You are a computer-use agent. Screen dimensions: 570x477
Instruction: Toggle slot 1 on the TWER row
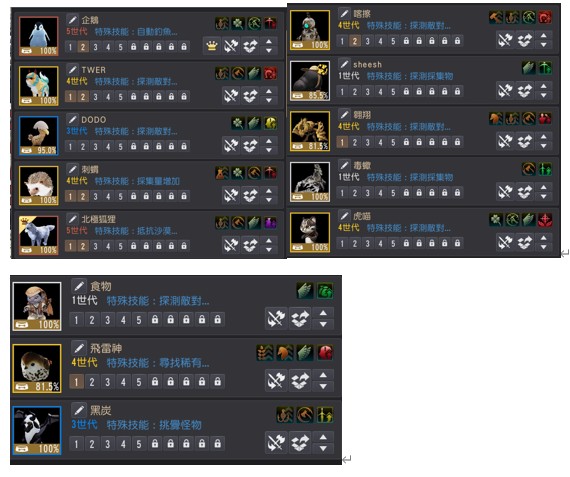tap(70, 96)
